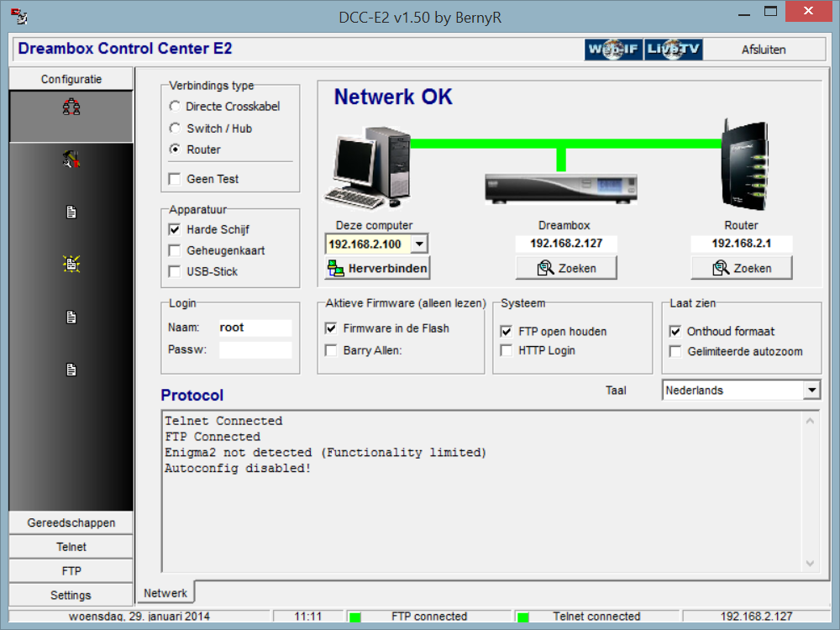
Task: Click the 'Netwerk OK' heading
Action: 393,97
